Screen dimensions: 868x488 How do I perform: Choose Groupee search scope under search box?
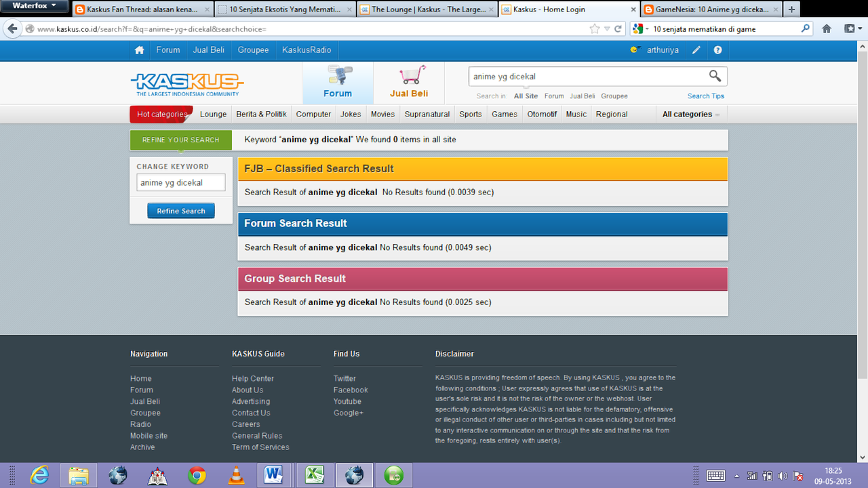click(x=614, y=96)
